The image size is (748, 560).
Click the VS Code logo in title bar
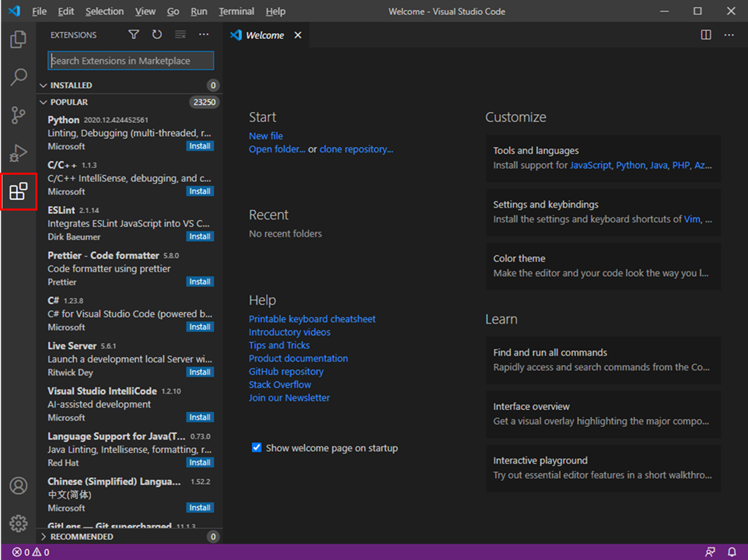point(14,10)
